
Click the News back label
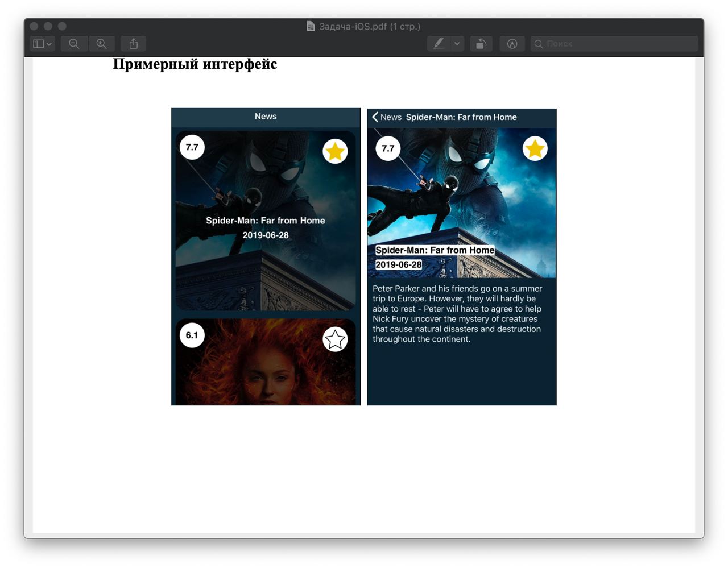click(x=391, y=117)
